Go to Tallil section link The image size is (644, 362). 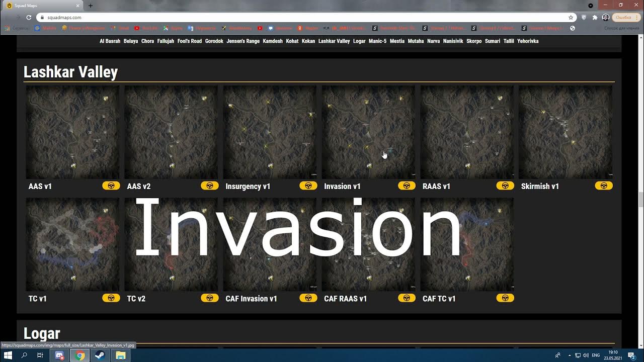pos(509,41)
